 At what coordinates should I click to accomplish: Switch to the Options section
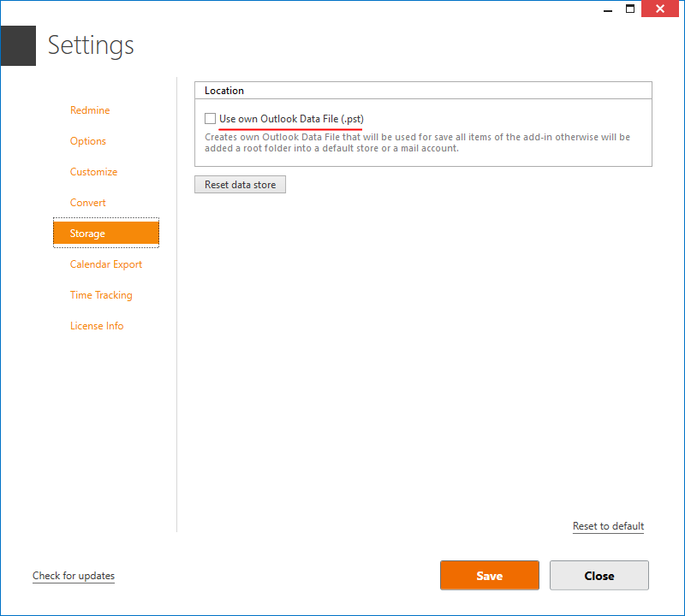(88, 141)
